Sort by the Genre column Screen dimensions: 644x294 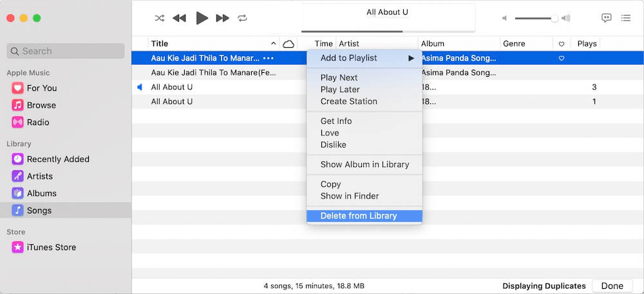526,44
